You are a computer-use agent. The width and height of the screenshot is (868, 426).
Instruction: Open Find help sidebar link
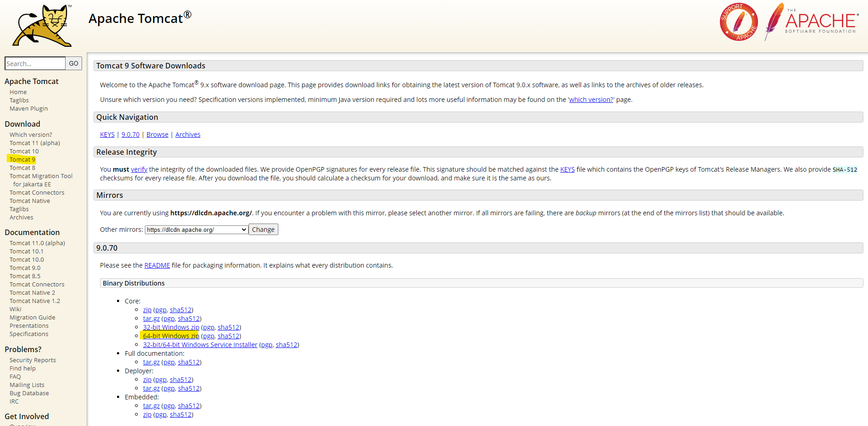pos(22,369)
